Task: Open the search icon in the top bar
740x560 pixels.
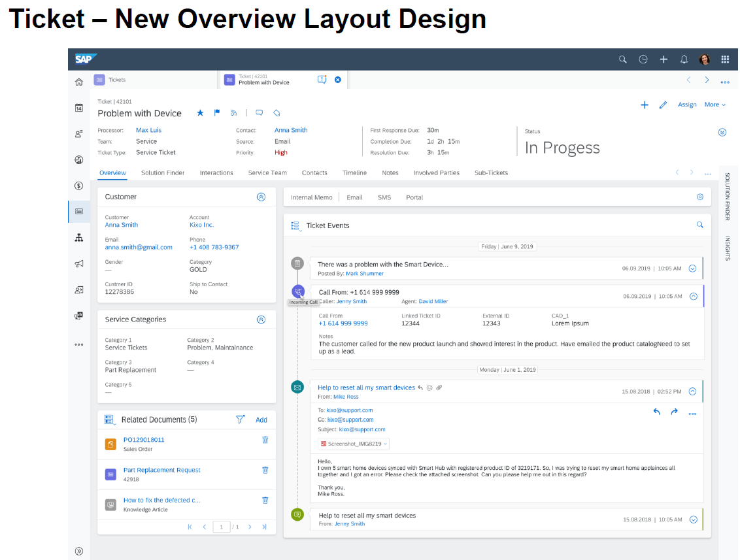Action: pyautogui.click(x=622, y=59)
